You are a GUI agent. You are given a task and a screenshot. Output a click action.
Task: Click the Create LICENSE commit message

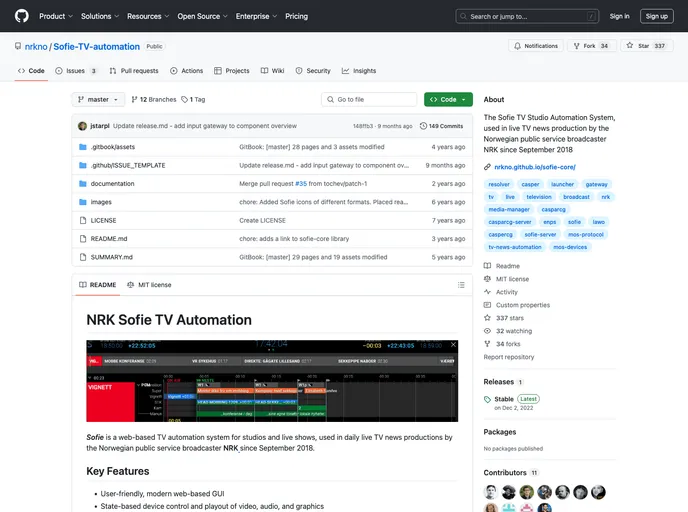pyautogui.click(x=262, y=221)
